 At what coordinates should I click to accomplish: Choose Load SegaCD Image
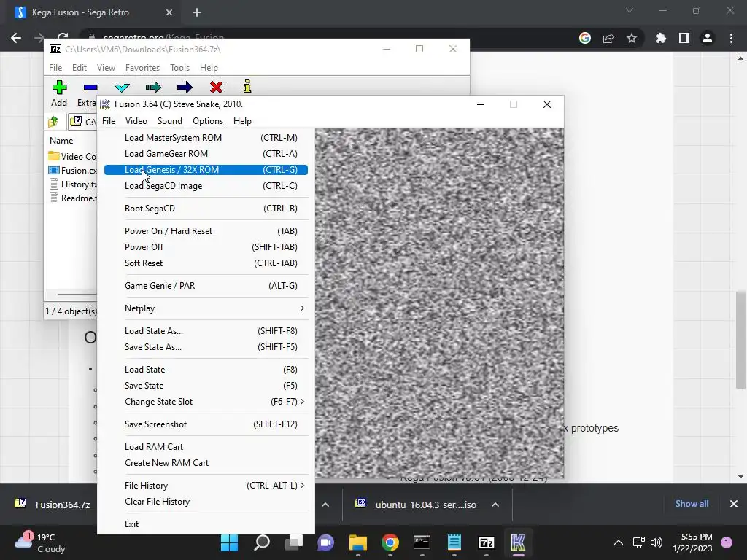coord(206,186)
